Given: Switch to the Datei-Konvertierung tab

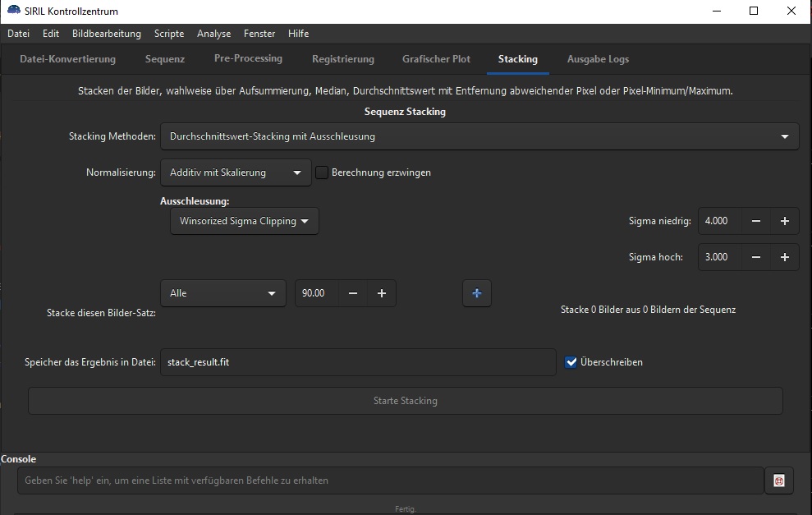Looking at the screenshot, I should (x=68, y=59).
